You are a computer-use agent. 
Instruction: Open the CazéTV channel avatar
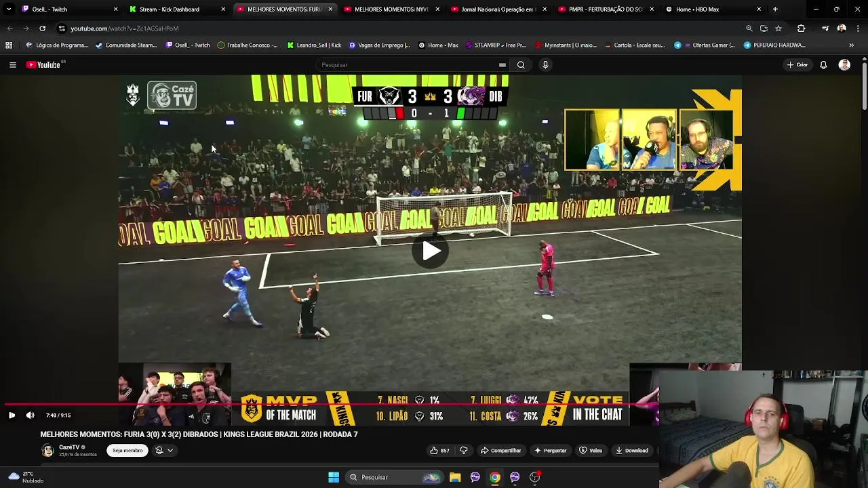[x=47, y=451]
